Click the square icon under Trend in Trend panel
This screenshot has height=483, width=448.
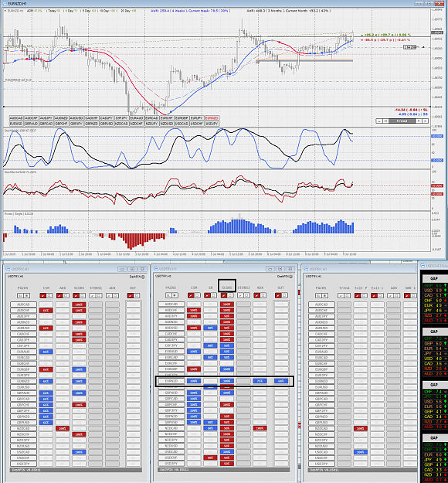point(348,296)
